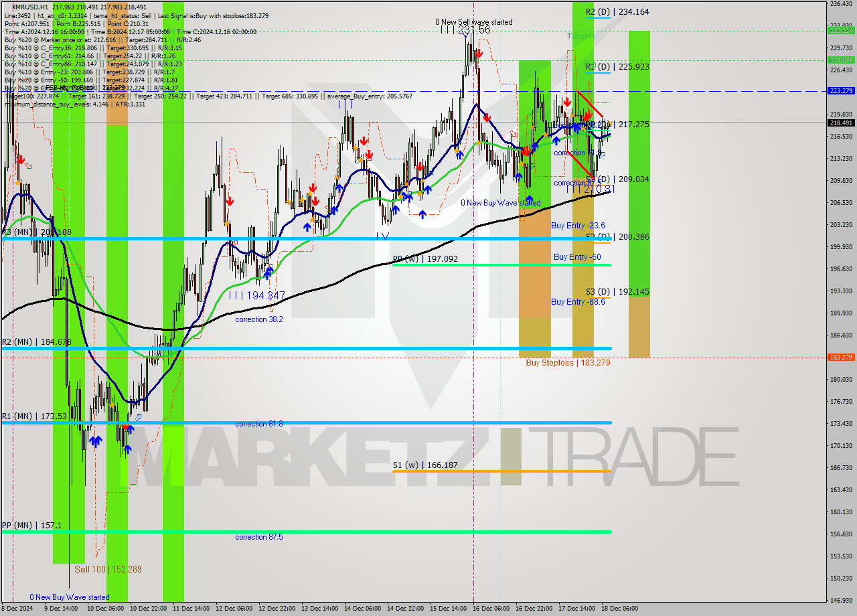The image size is (857, 616).
Task: Click the Buy Entry -50 label
Action: click(576, 257)
